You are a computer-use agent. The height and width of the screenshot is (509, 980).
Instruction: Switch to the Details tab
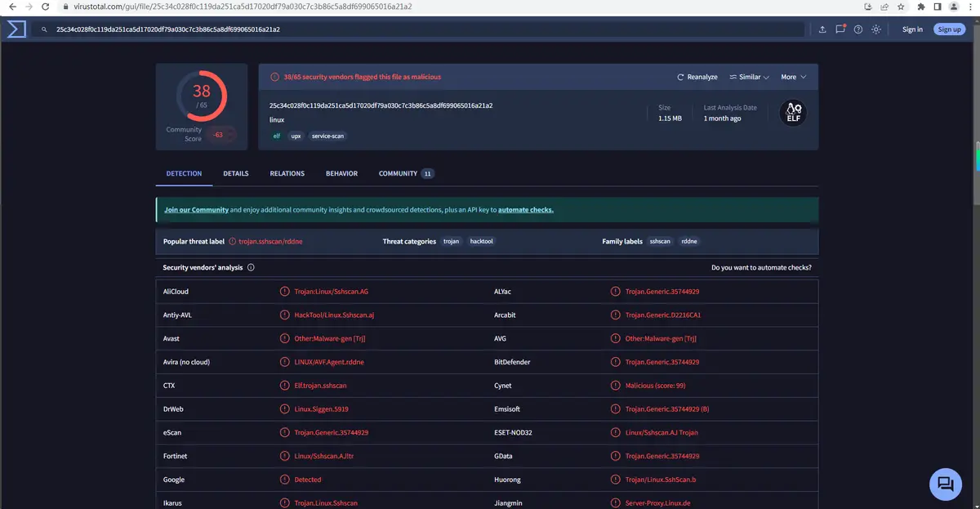(236, 173)
